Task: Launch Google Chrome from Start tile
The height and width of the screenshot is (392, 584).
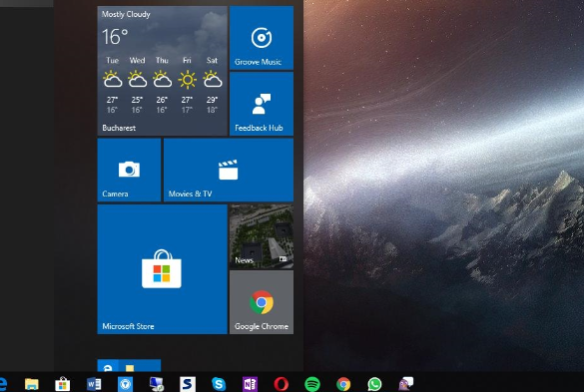Action: click(x=262, y=302)
